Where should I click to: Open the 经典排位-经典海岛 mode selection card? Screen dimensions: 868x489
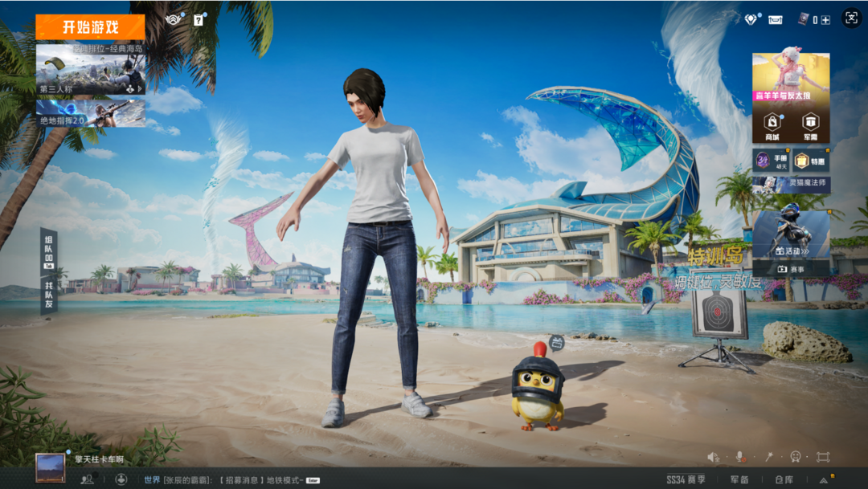coord(91,69)
